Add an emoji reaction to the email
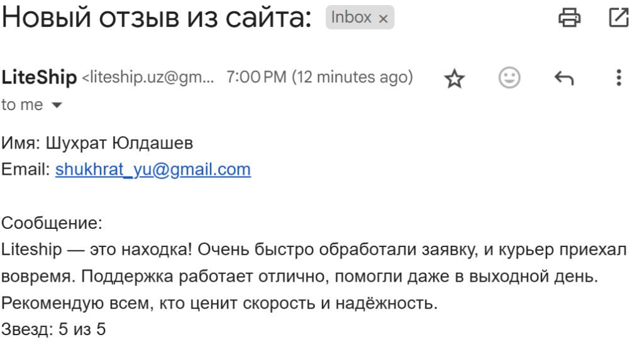644x342 pixels. pyautogui.click(x=509, y=77)
